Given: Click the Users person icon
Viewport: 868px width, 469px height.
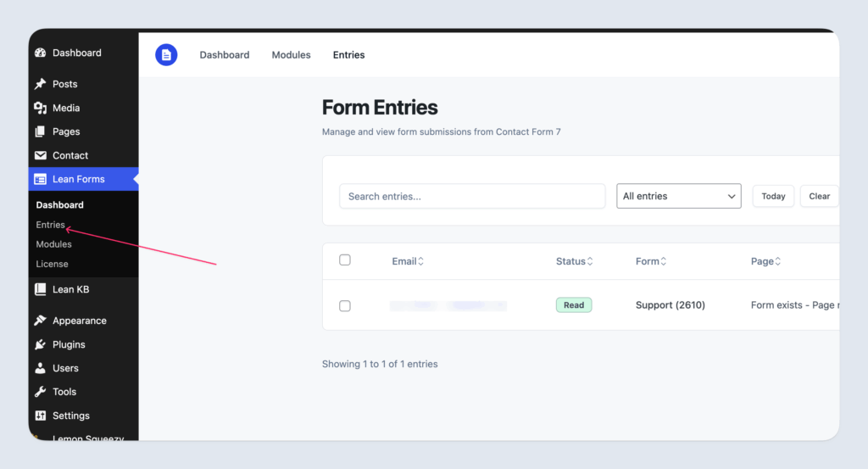Looking at the screenshot, I should [40, 368].
